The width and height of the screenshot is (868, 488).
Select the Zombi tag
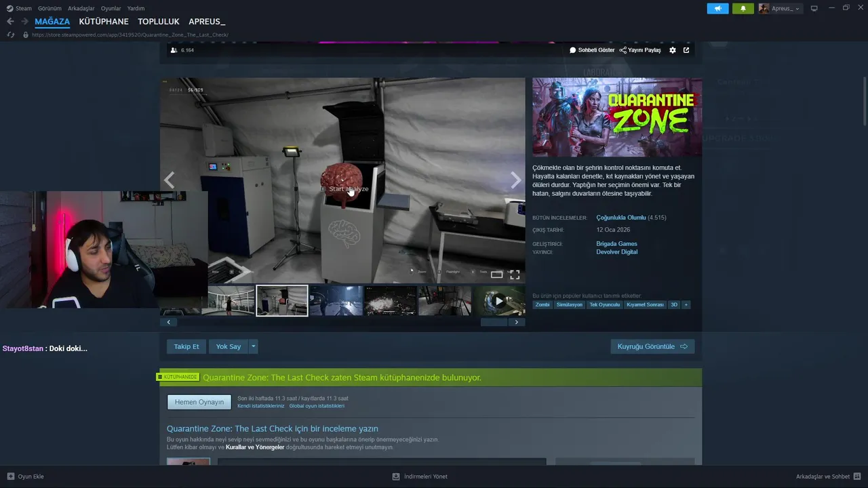pos(542,305)
